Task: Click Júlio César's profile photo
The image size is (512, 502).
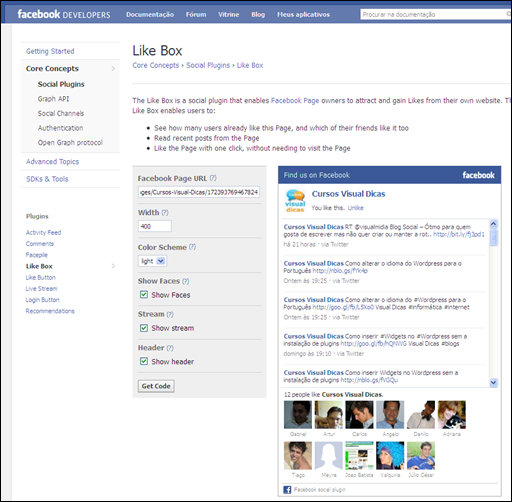Action: pos(421,456)
